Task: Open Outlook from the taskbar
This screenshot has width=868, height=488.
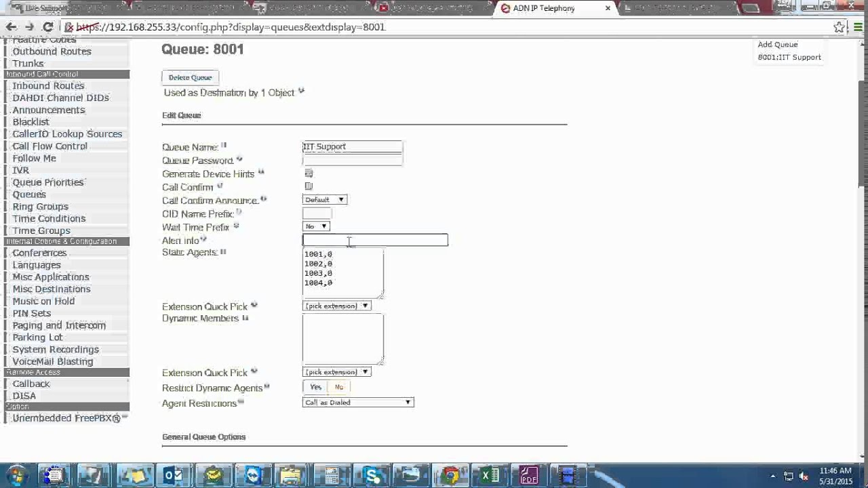Action: 174,475
